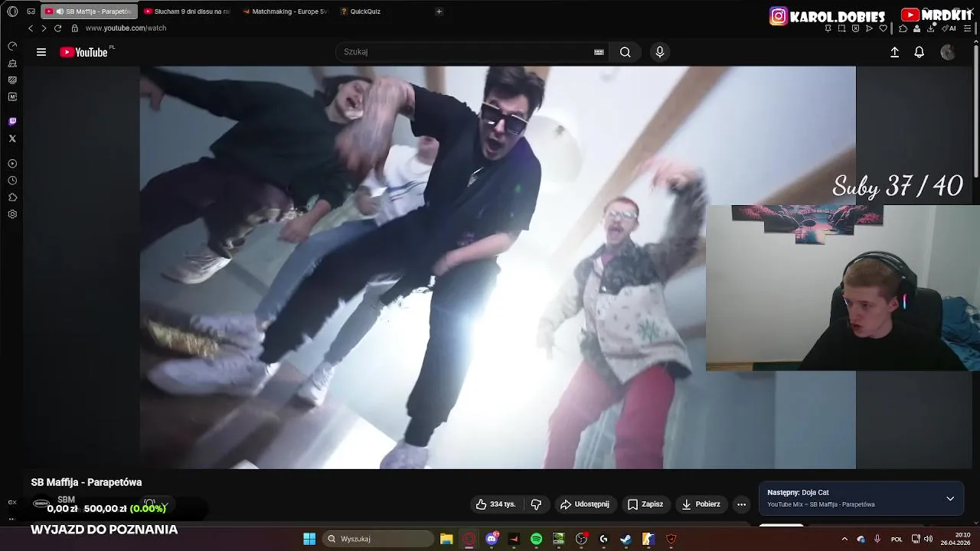Viewport: 980px width, 551px height.
Task: Open the YouTube hamburger guide menu
Action: (41, 52)
